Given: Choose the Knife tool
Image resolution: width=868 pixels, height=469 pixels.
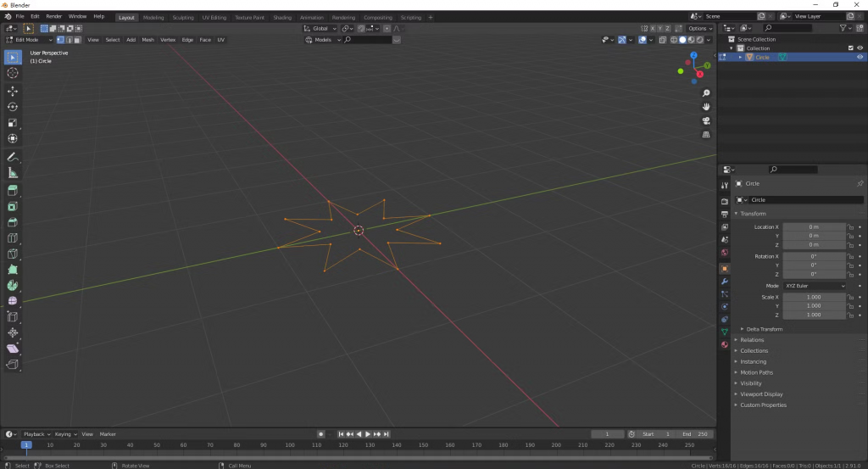Looking at the screenshot, I should [13, 254].
